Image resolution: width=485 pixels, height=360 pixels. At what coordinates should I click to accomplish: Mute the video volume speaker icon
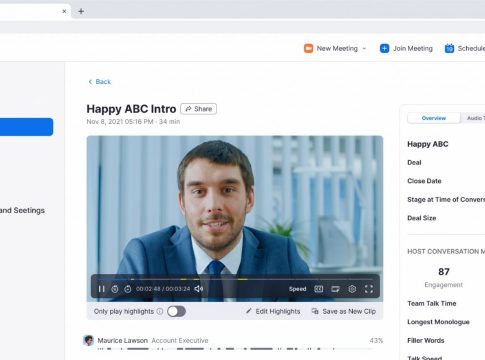[x=199, y=289]
